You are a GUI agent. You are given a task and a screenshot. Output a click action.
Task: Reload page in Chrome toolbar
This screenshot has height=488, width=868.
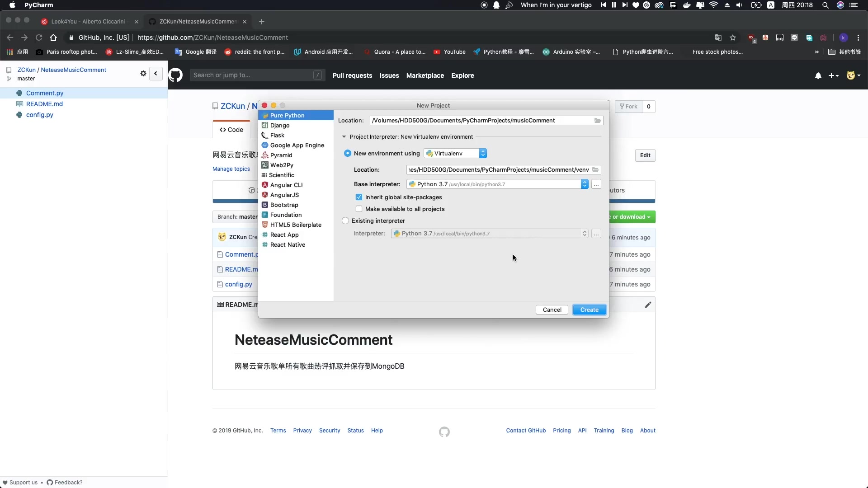[39, 38]
